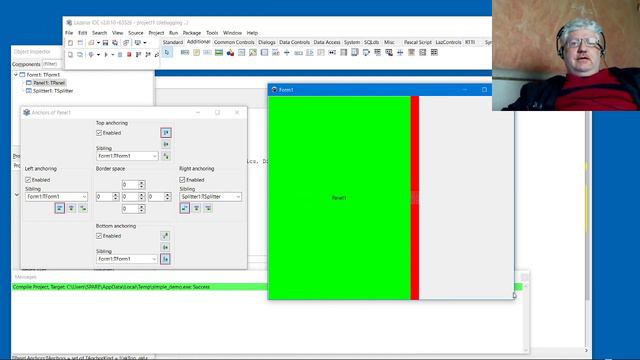Pick the TBevel component icon

pos(242,52)
